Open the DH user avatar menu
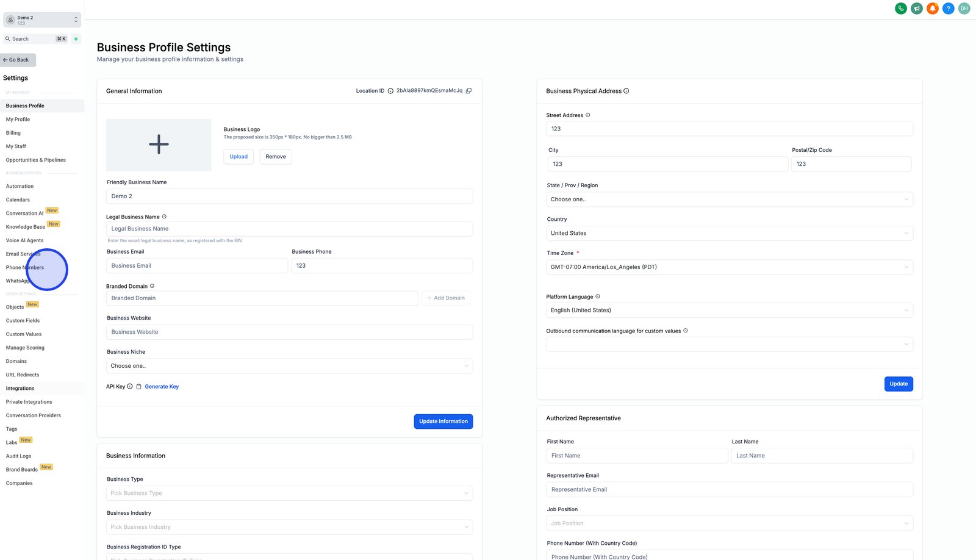Viewport: 976px width, 560px height. [964, 9]
